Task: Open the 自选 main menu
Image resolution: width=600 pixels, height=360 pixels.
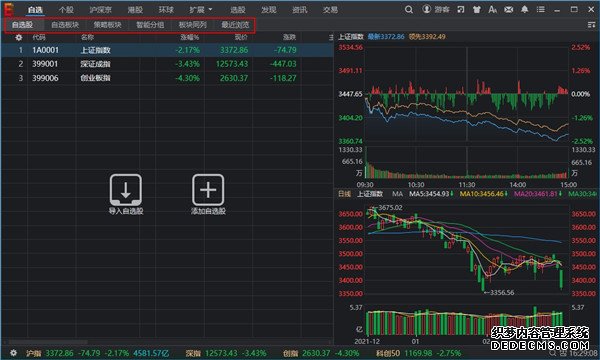Action: pos(35,10)
